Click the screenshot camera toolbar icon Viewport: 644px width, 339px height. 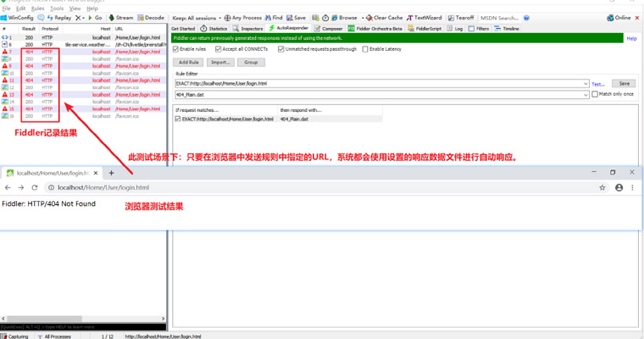315,18
